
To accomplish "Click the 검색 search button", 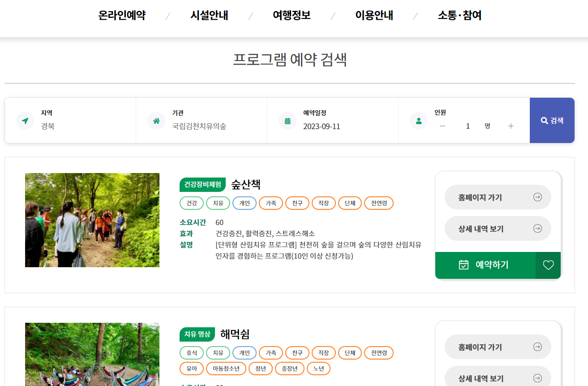I will (552, 120).
